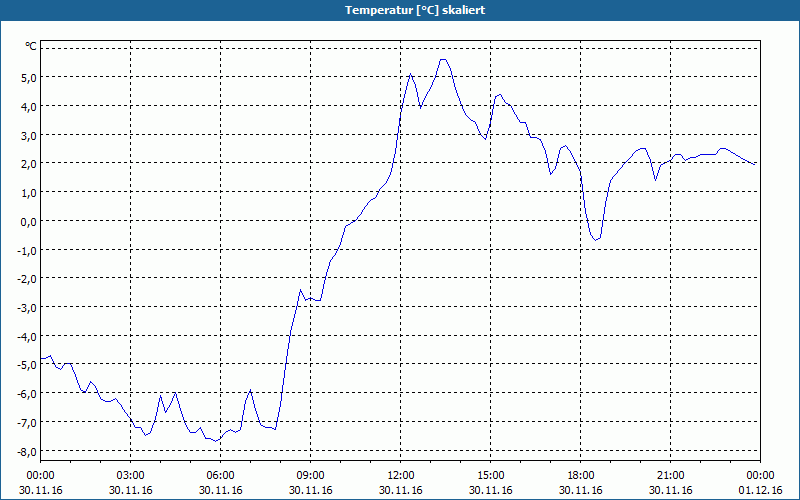Select the -3,0 y-axis label
The image size is (800, 500).
pyautogui.click(x=26, y=308)
